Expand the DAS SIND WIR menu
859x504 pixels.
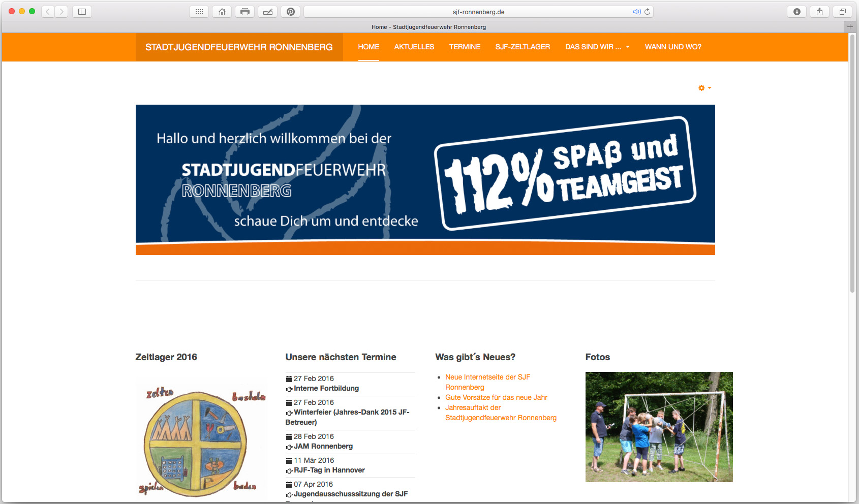tap(597, 47)
